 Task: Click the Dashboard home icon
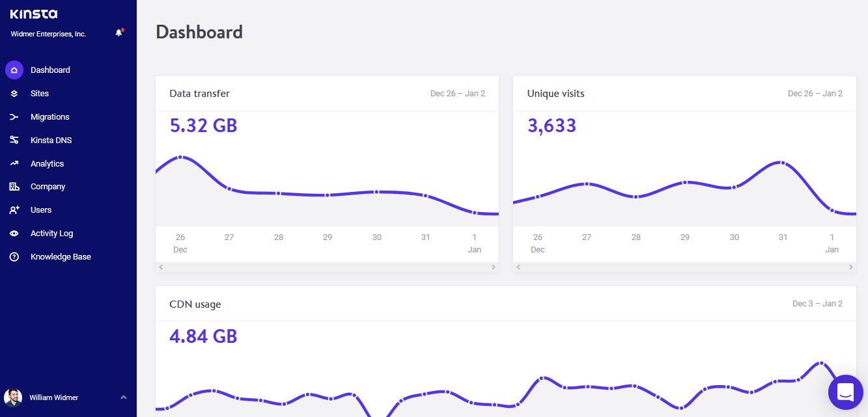point(14,70)
